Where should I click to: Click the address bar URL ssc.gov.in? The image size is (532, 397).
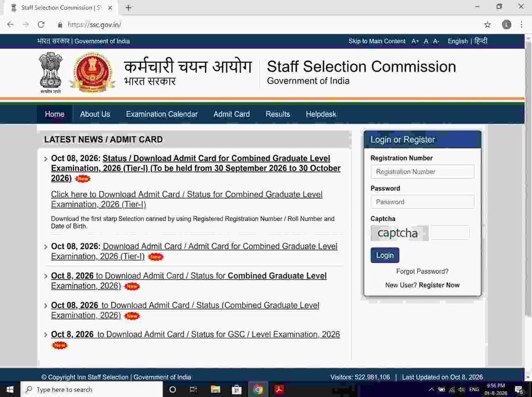coord(95,25)
